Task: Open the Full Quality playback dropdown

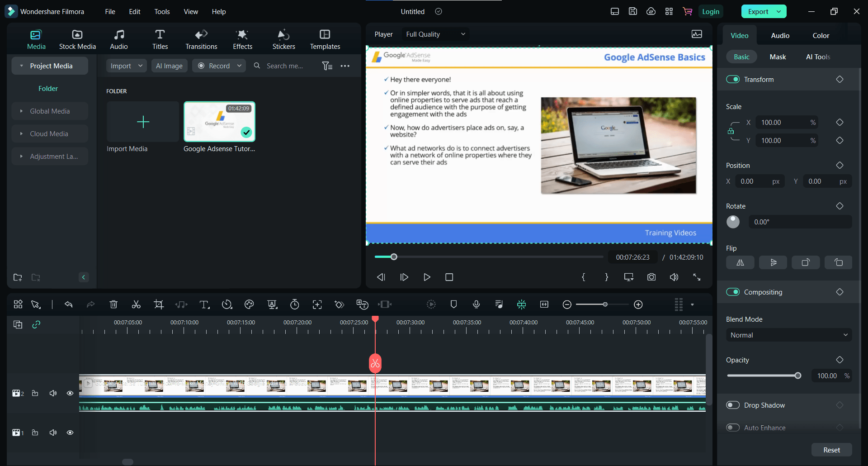Action: [x=435, y=34]
